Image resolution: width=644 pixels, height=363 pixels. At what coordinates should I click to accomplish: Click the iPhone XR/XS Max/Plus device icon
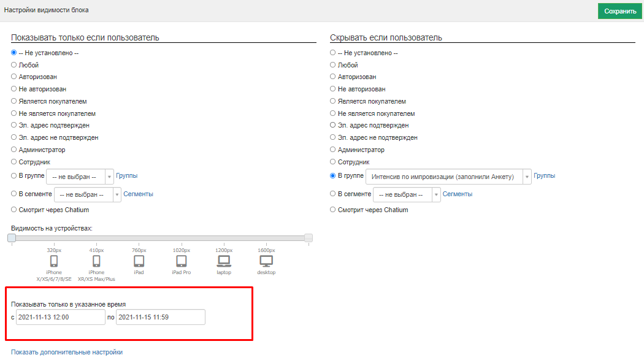coord(96,261)
